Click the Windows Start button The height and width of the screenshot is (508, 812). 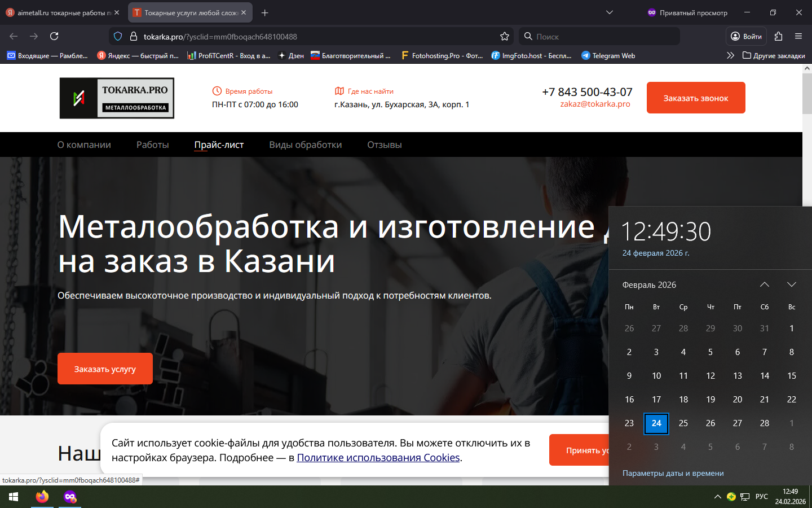click(14, 497)
